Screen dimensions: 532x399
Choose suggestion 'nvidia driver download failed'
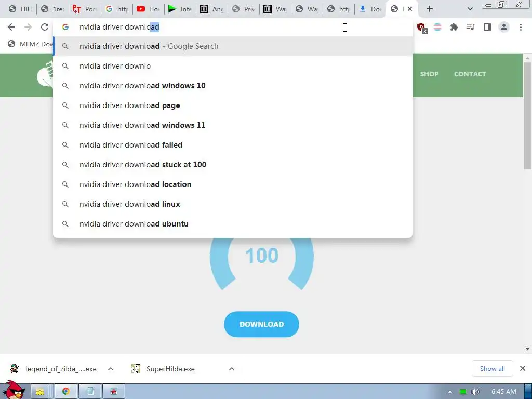233,145
